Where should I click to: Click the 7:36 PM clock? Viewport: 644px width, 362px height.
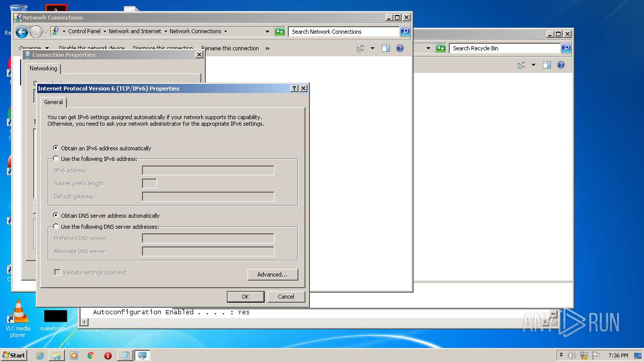(618, 355)
